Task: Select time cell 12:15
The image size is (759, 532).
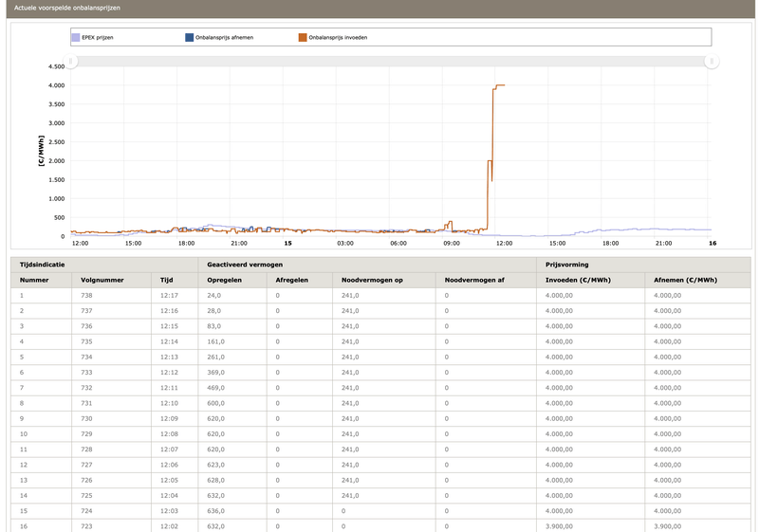Action: 169,326
